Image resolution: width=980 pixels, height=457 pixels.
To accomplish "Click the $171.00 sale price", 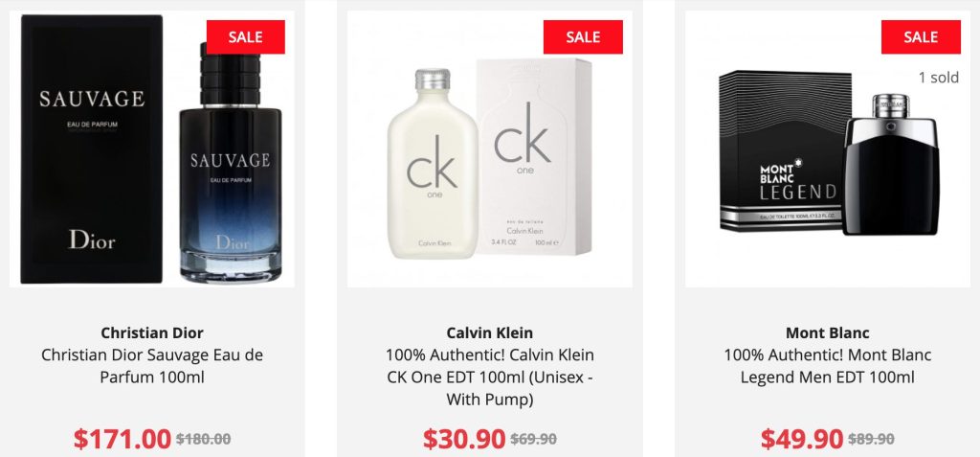I will tap(122, 438).
